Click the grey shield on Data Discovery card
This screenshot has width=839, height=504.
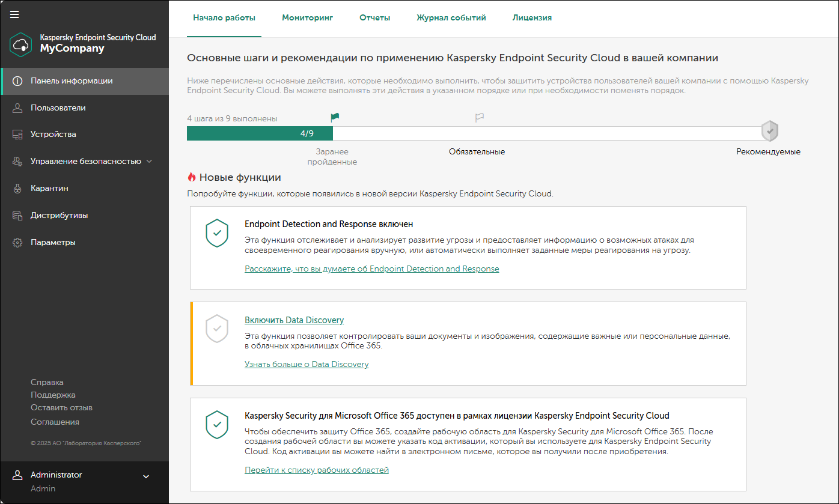point(217,329)
